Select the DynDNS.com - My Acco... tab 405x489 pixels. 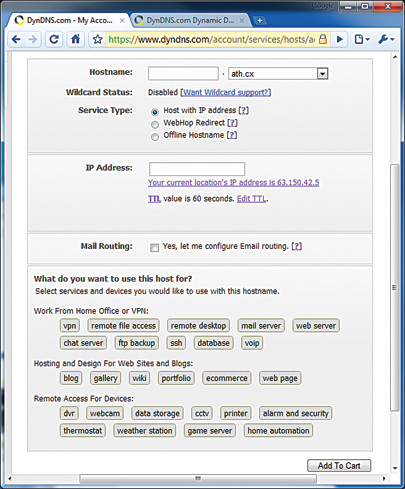pyautogui.click(x=69, y=21)
